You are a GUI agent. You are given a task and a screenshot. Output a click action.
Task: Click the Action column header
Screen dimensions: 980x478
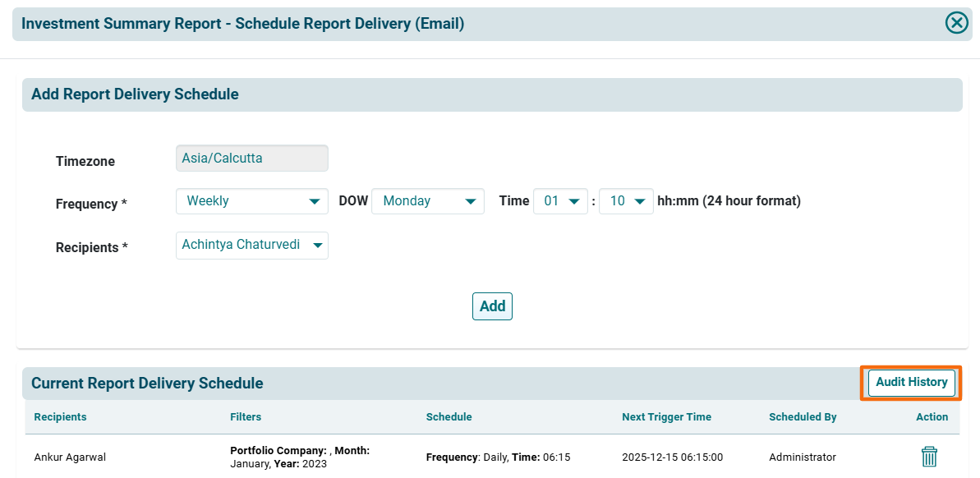[932, 417]
